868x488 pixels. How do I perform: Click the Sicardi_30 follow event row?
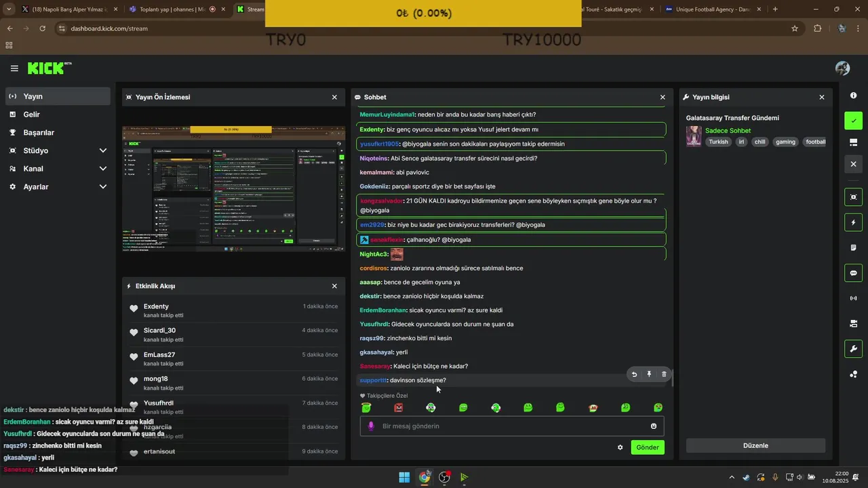tap(233, 335)
